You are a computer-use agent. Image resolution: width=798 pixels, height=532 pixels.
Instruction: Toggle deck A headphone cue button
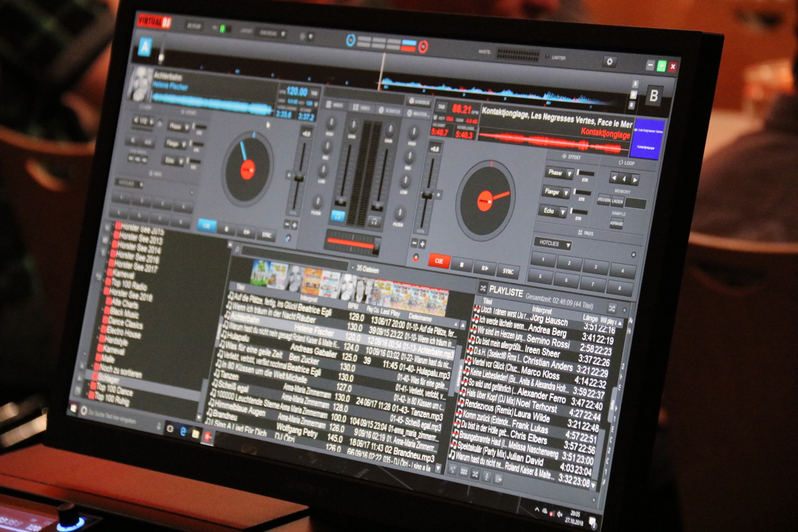pyautogui.click(x=337, y=216)
